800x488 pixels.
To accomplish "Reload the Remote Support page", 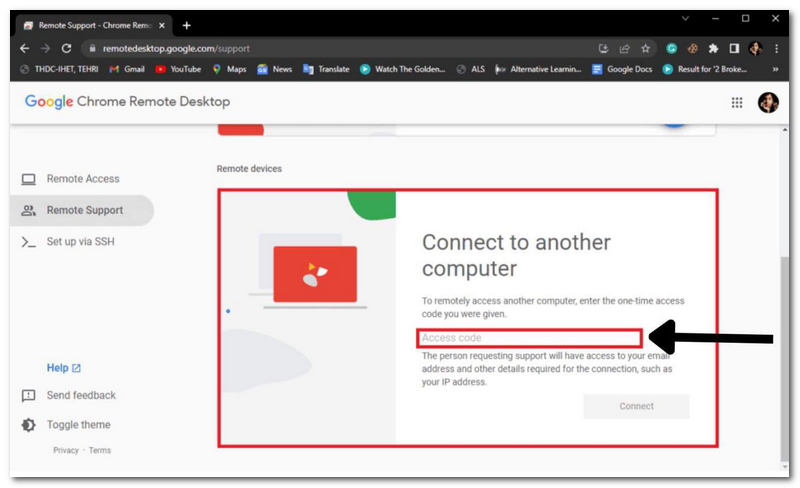I will pos(66,48).
